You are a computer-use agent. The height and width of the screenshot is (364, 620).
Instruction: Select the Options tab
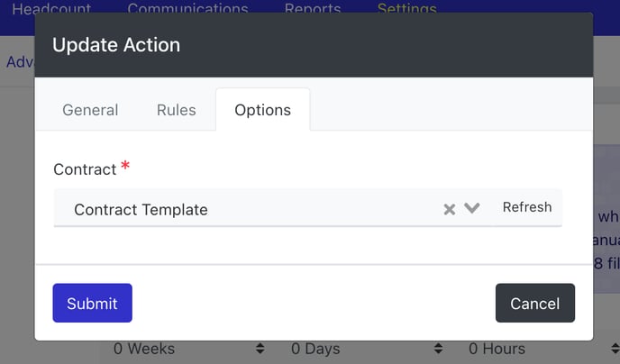pyautogui.click(x=262, y=110)
